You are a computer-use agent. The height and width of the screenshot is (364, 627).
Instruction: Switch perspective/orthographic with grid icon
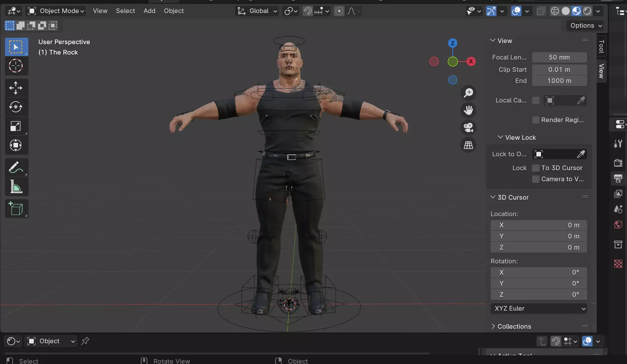(x=468, y=145)
